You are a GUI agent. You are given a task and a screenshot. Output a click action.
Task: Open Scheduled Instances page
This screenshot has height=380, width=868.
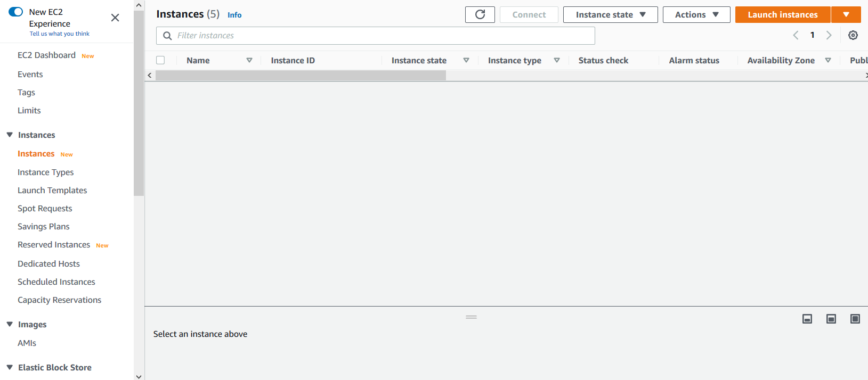click(56, 282)
